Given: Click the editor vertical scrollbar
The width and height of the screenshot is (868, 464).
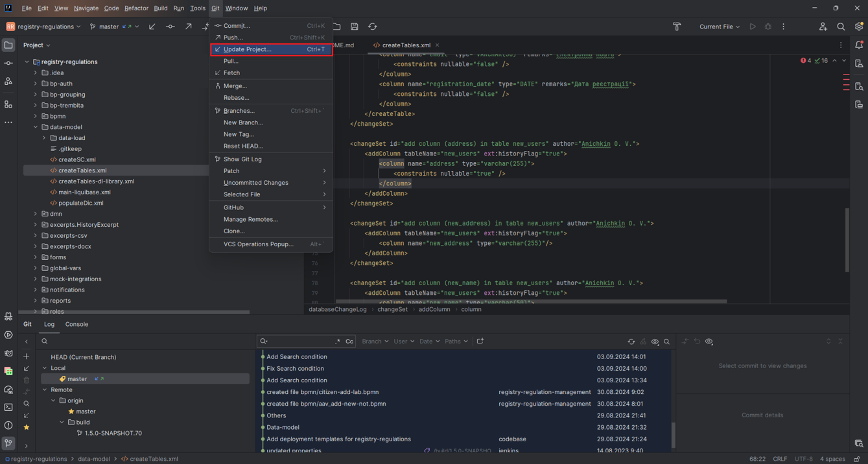Looking at the screenshot, I should tap(847, 240).
